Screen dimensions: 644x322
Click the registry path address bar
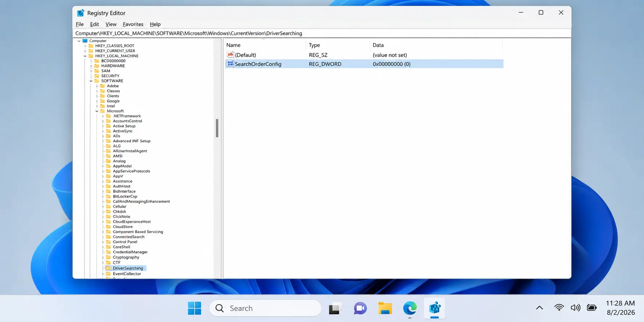click(x=322, y=33)
